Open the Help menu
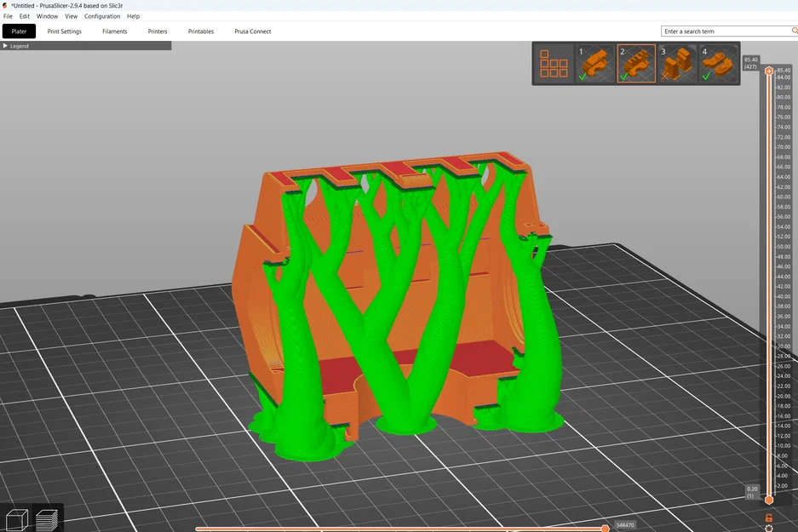 tap(134, 16)
